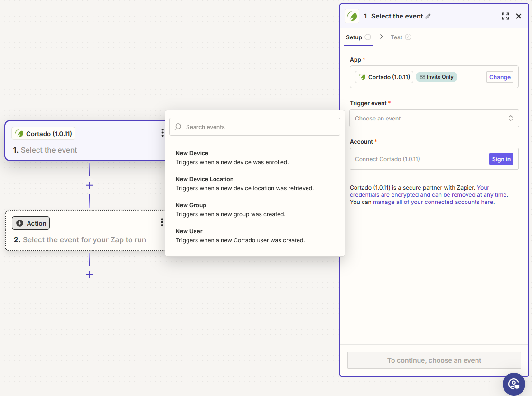532x396 pixels.
Task: Click the lightning icon in the Action chip
Action: [19, 223]
